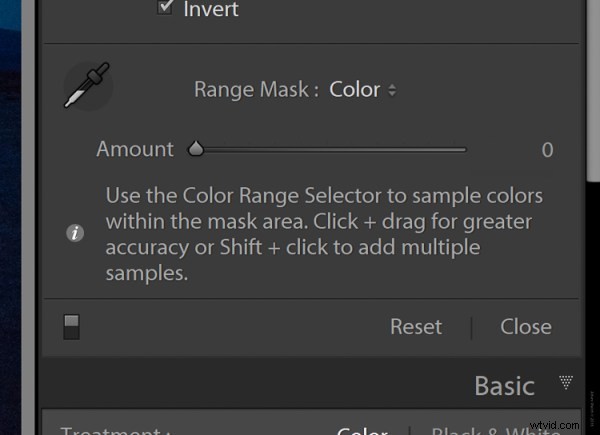Uncheck the Invert checkbox
The width and height of the screenshot is (600, 435).
pyautogui.click(x=165, y=7)
